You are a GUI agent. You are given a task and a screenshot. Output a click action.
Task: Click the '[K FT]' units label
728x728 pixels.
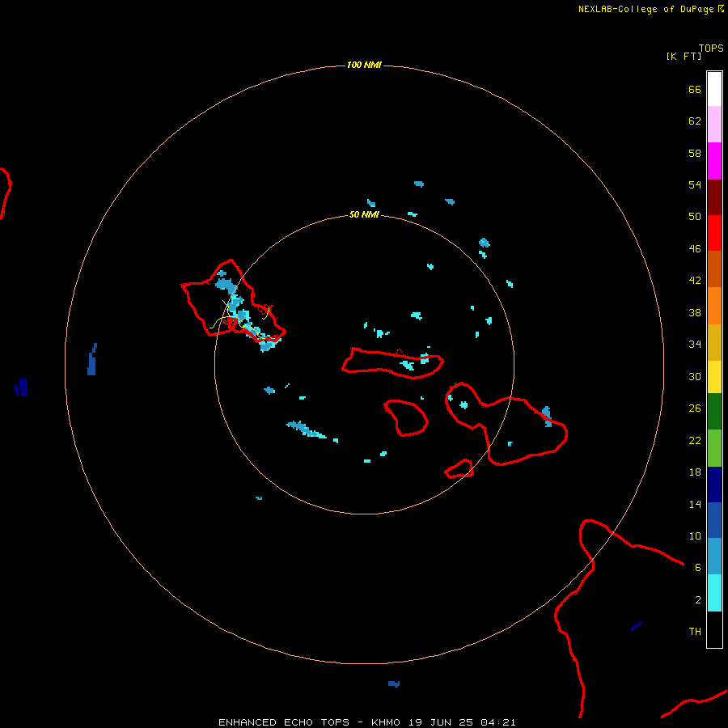coord(684,56)
